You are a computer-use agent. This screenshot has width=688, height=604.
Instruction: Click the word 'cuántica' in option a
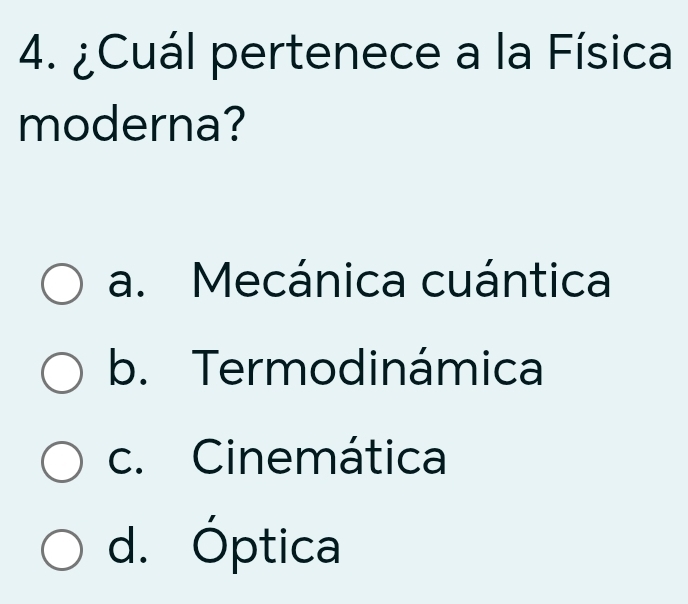[x=515, y=281]
